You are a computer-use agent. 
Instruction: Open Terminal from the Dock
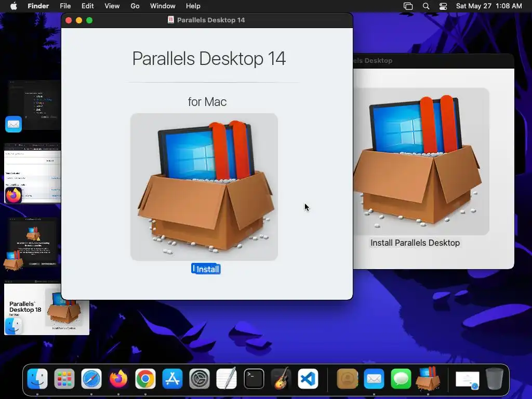click(254, 379)
